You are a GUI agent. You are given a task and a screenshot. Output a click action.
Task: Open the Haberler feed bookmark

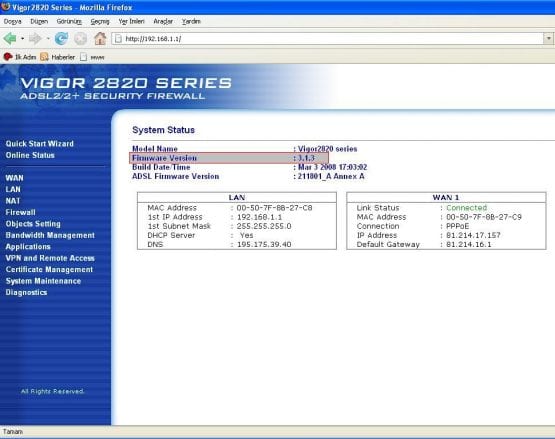(x=58, y=57)
